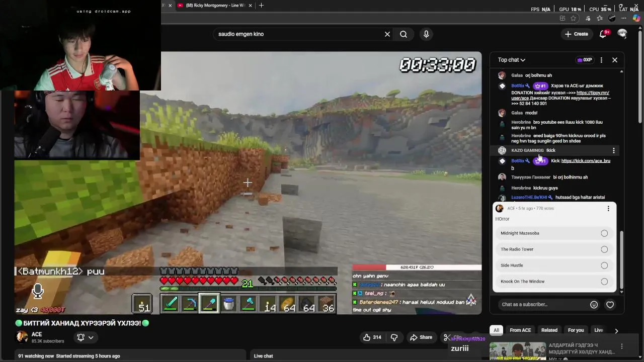Add this page to Edge favorites

point(574,19)
